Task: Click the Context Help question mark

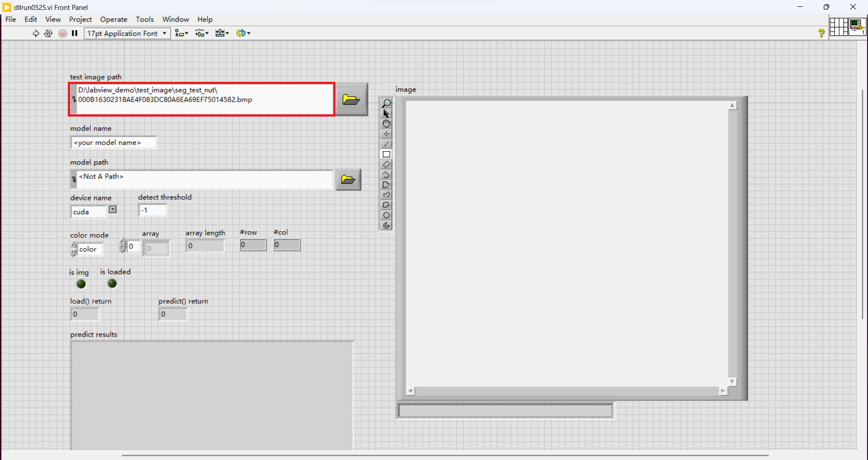Action: click(x=821, y=33)
